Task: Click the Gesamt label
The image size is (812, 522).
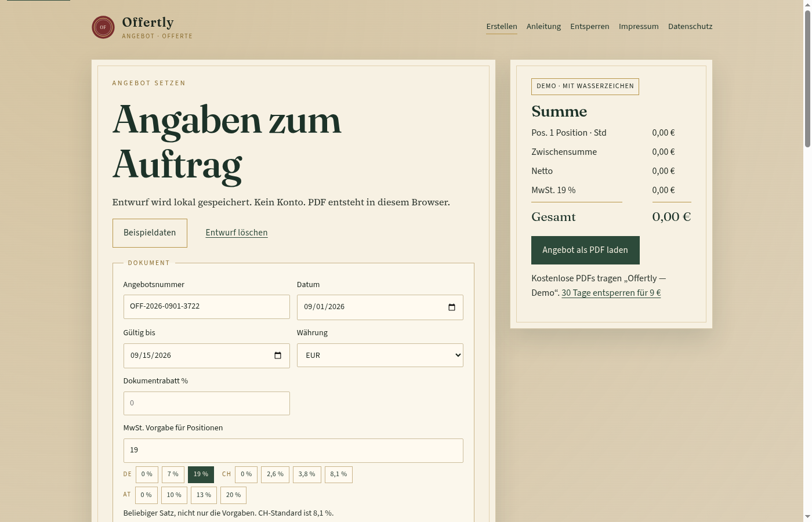Action: point(553,217)
